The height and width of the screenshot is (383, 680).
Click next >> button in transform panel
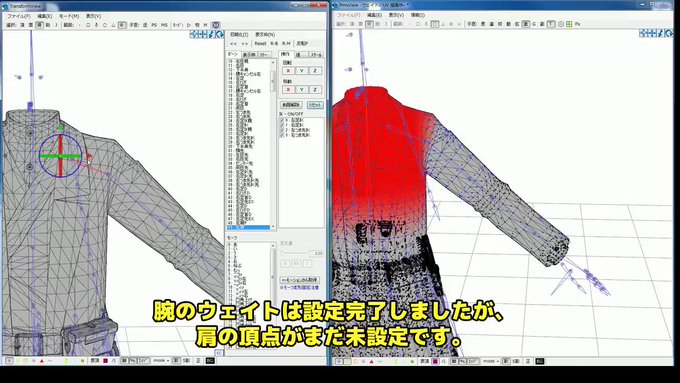click(245, 43)
